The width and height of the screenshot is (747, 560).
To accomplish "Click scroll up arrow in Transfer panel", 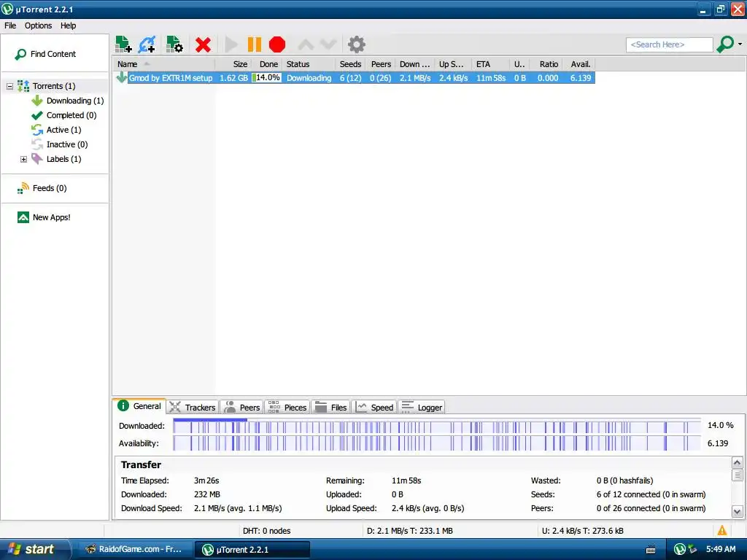I will [737, 463].
